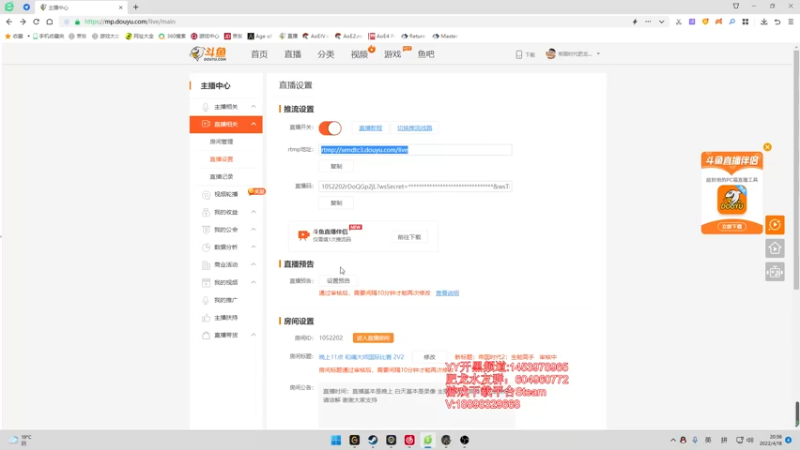The image size is (800, 450).
Task: Click the 主播扶持 thumbs-up icon
Action: [206, 317]
